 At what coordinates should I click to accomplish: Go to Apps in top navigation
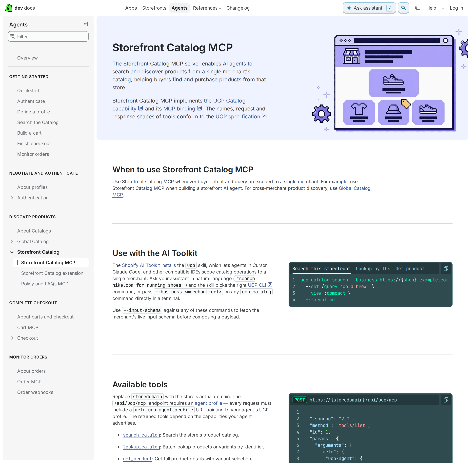point(131,8)
